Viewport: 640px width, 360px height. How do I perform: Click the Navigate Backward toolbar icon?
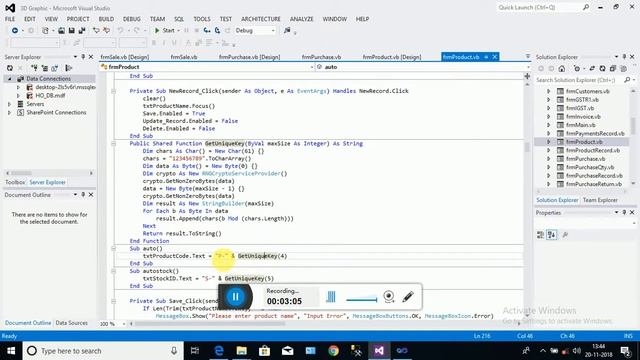[x=15, y=31]
